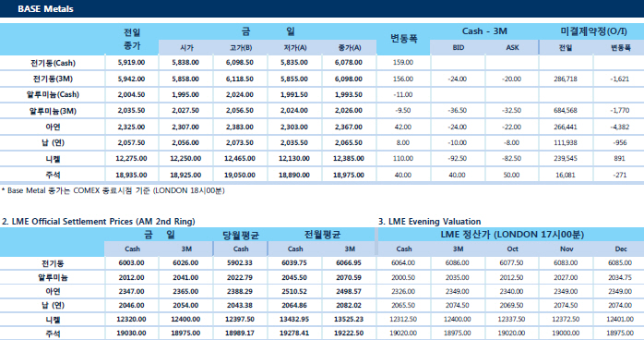Click 아연 Evening Cash value 2326.00
The image size is (644, 340).
(403, 291)
